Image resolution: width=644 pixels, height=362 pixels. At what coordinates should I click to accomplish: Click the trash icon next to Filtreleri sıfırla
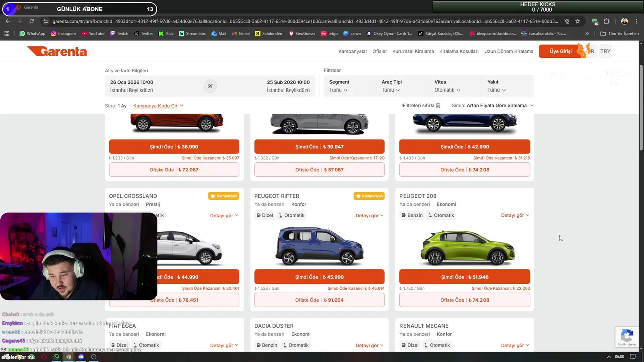point(438,105)
